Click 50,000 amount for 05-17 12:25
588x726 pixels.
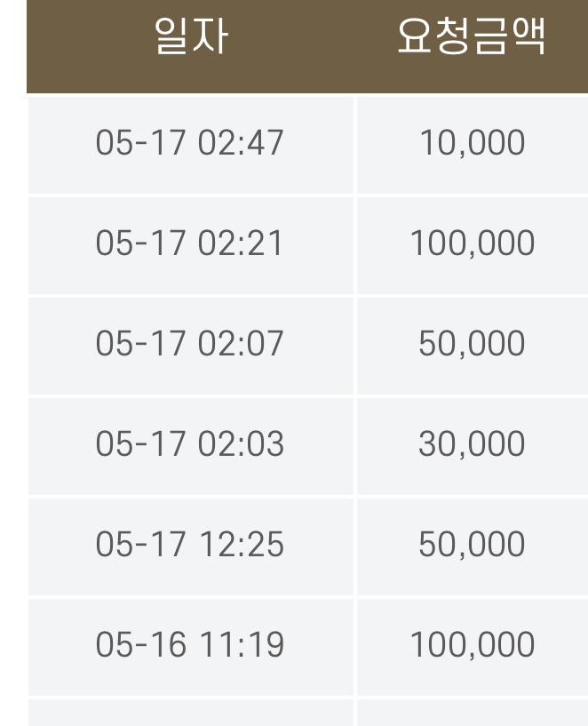(x=472, y=545)
